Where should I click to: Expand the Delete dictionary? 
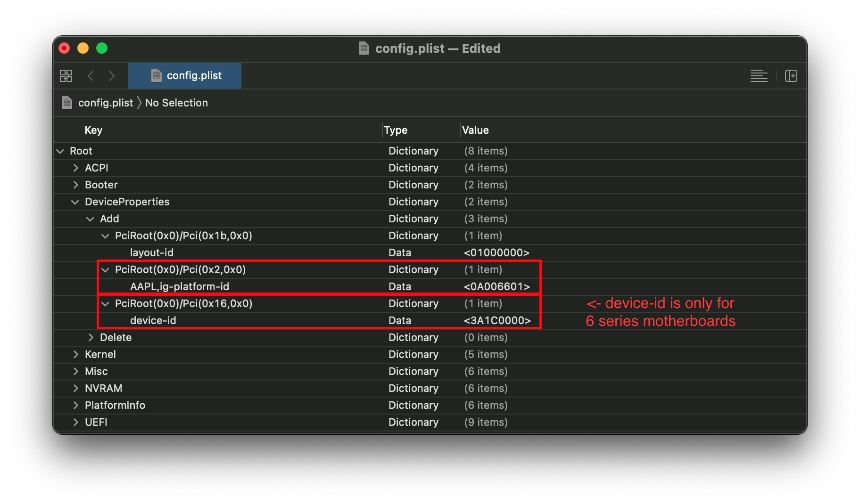tap(91, 338)
